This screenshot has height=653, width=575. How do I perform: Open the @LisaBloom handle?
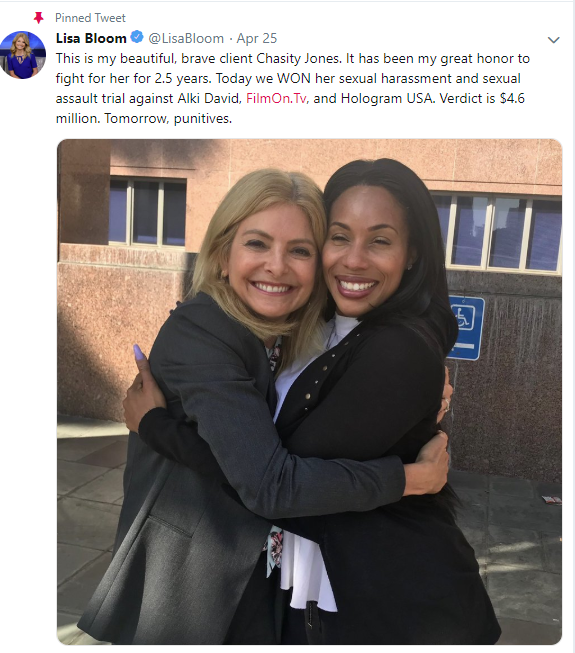coord(186,38)
